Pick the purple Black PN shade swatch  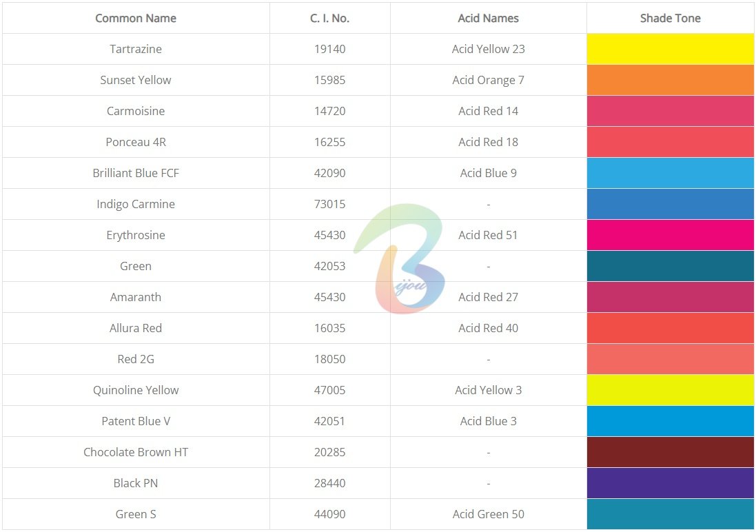pos(670,483)
